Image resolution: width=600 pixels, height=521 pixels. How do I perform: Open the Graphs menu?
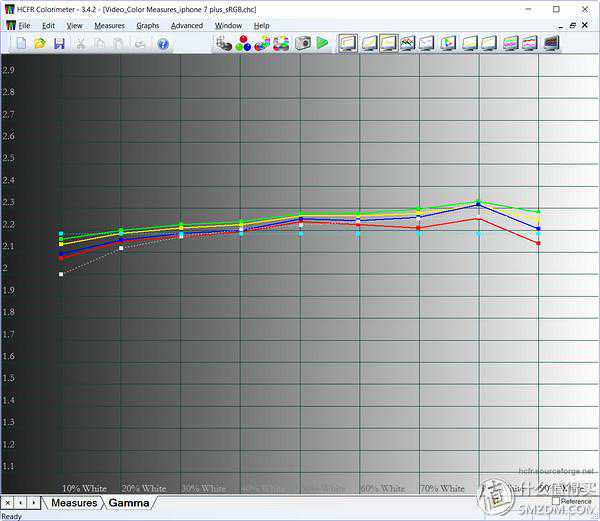pyautogui.click(x=147, y=25)
